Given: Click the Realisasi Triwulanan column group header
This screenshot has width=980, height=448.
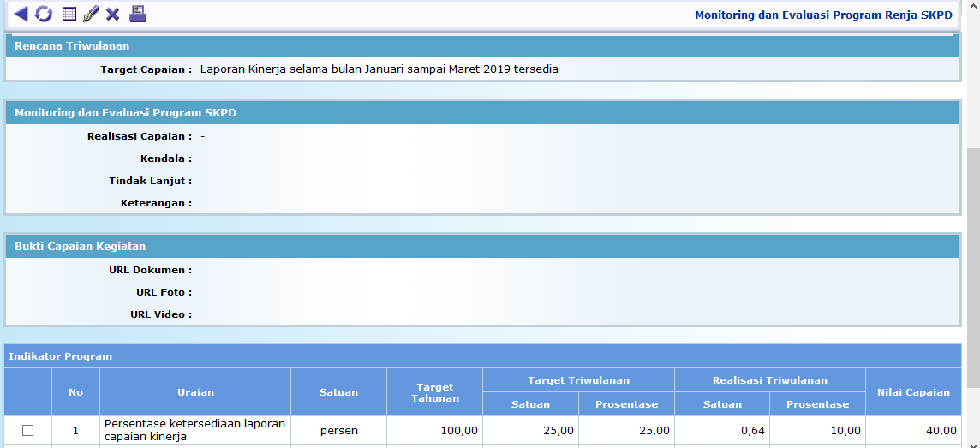Looking at the screenshot, I should [x=769, y=380].
